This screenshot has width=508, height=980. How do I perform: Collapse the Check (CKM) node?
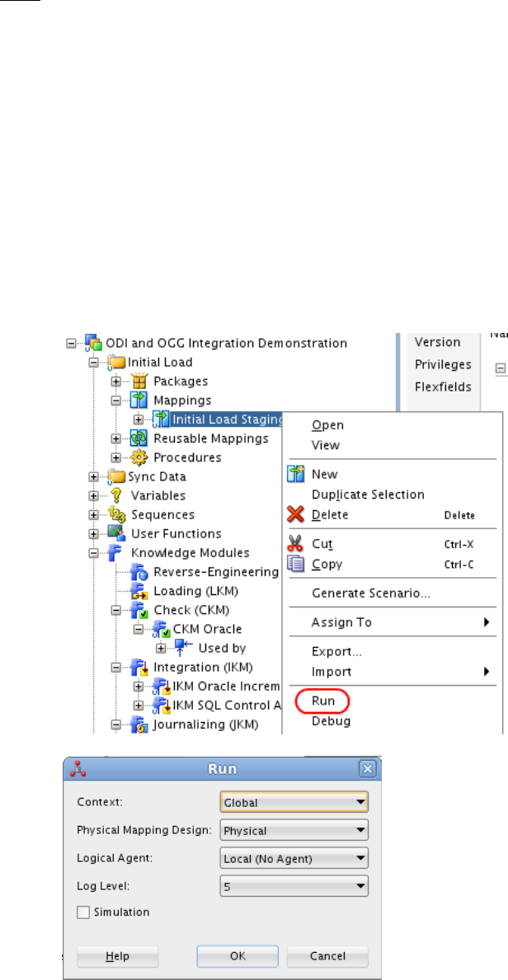click(115, 611)
